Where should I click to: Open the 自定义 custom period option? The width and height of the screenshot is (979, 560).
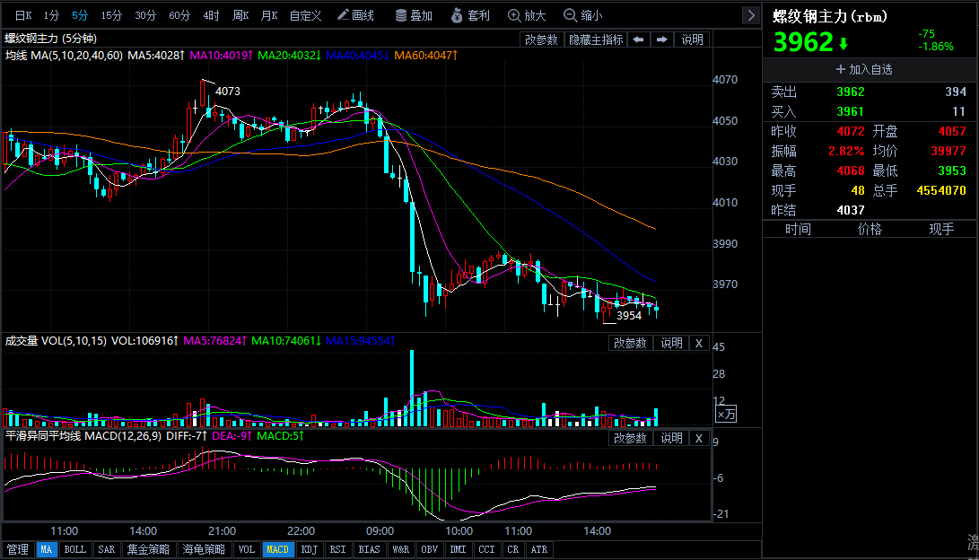[305, 15]
